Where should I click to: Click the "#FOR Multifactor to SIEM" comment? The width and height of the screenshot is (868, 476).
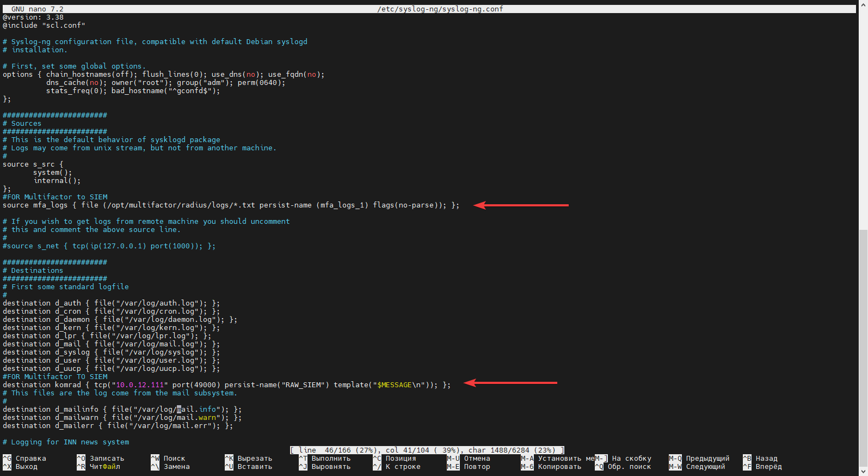(x=55, y=197)
